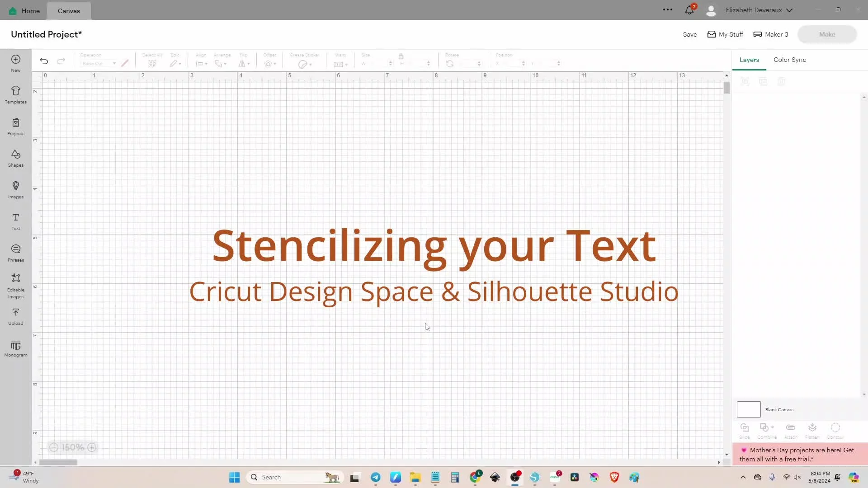Click the Select All icon
868x488 pixels.
click(152, 64)
